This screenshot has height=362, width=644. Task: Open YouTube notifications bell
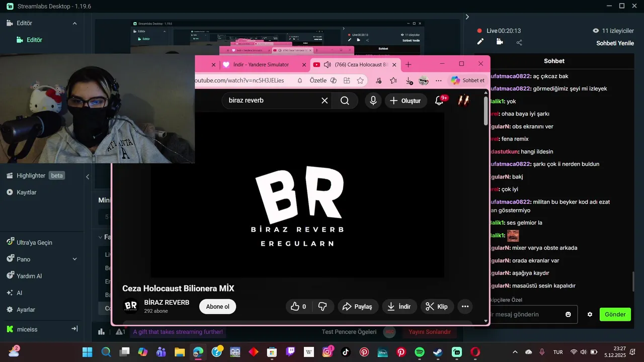coord(439,101)
